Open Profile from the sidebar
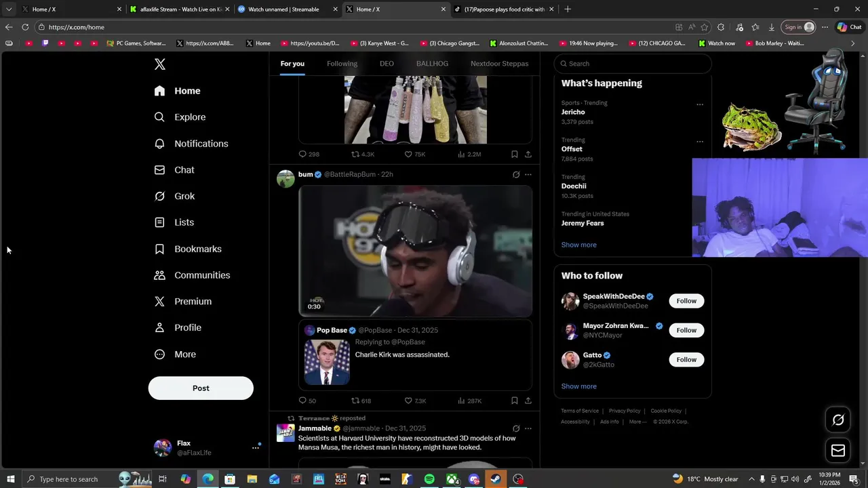 click(x=178, y=327)
